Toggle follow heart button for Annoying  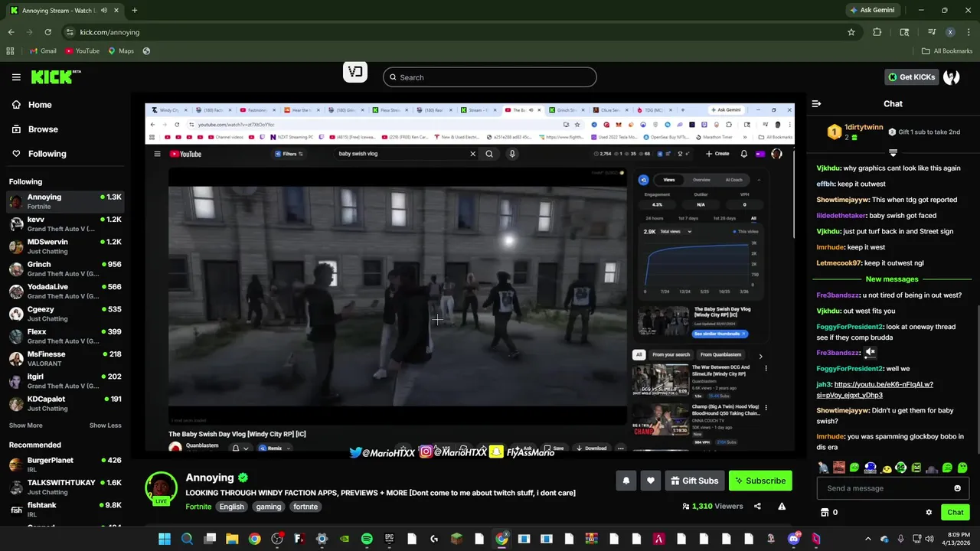click(650, 481)
